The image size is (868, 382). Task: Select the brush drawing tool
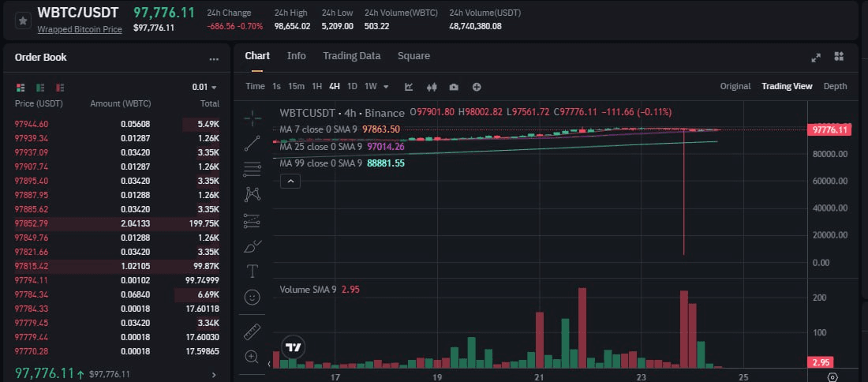click(x=253, y=245)
